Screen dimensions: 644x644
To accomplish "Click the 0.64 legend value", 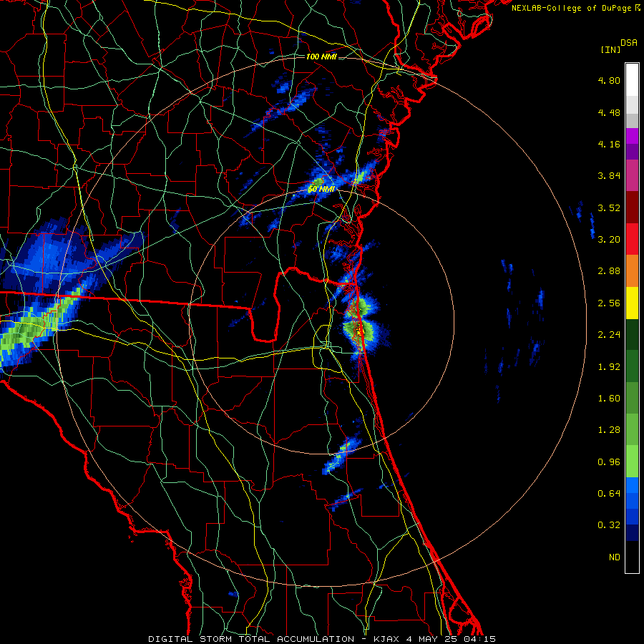I will point(609,493).
